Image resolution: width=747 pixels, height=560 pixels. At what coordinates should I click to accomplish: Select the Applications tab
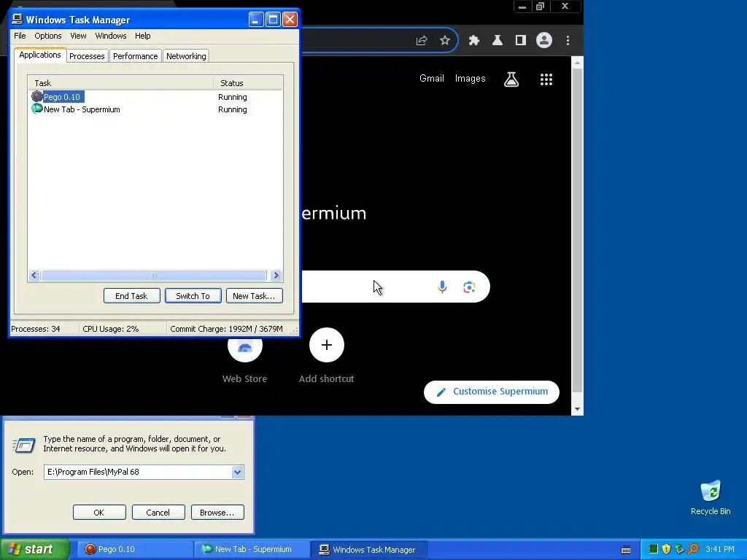pyautogui.click(x=40, y=55)
